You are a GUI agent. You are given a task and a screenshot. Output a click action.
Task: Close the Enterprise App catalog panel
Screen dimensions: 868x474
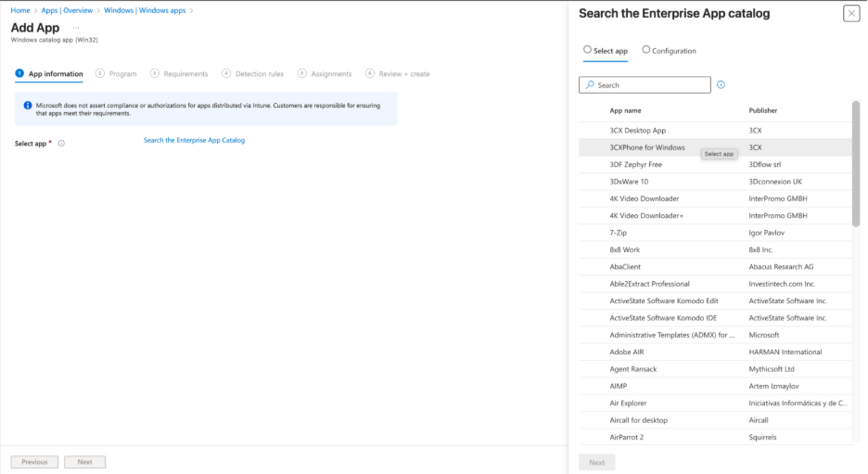pos(850,13)
